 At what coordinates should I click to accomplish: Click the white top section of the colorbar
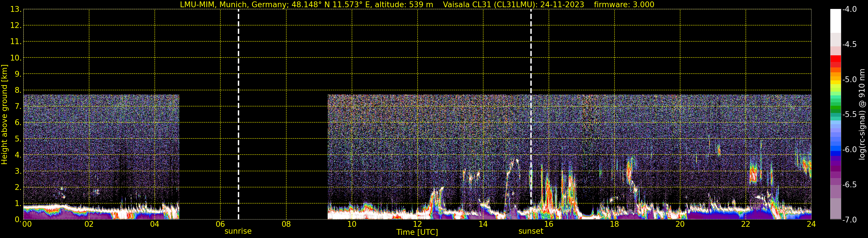[x=835, y=21]
